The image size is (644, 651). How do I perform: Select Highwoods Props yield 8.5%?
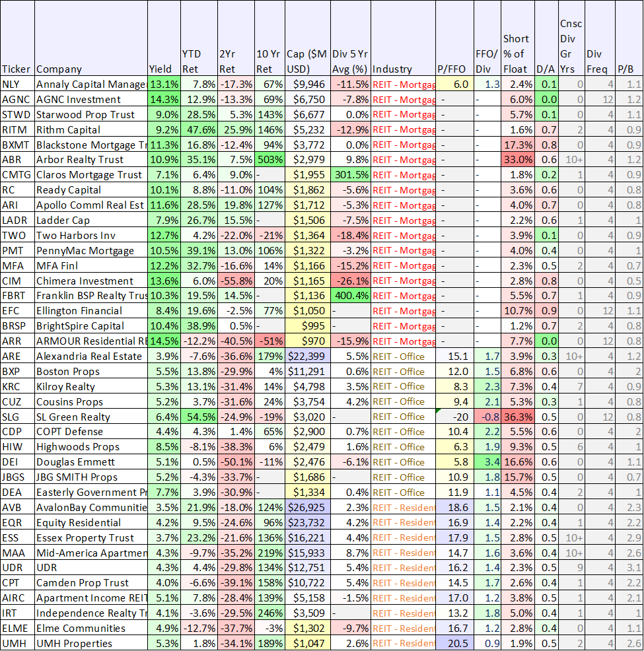tap(164, 447)
